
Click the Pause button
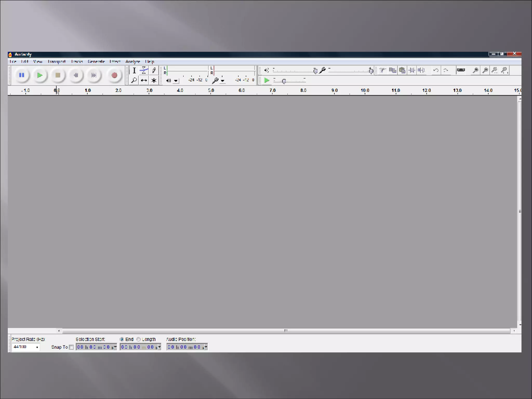tap(22, 75)
